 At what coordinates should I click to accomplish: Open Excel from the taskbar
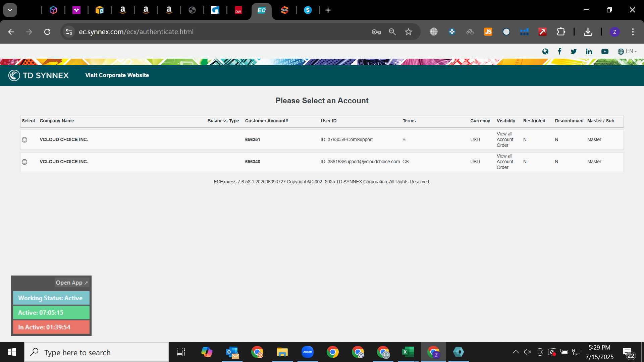408,352
